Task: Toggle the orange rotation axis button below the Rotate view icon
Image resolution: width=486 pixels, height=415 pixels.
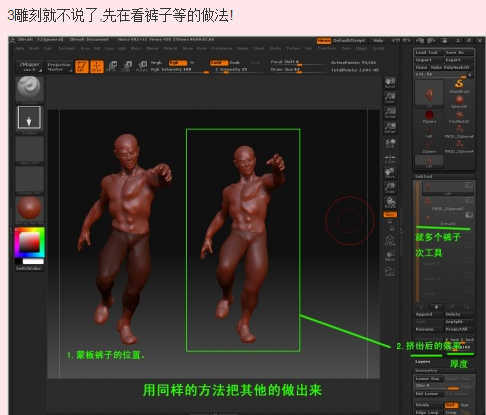Action: [x=390, y=214]
